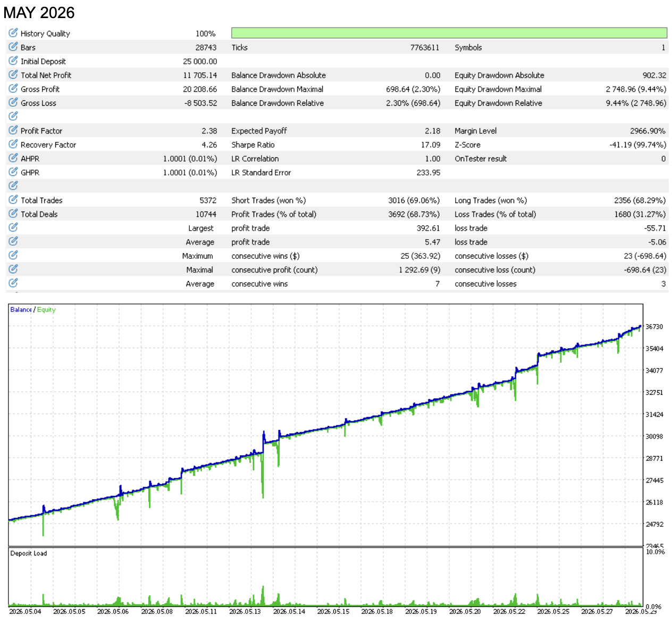Click the edit icon beside Gross Loss

(13, 103)
